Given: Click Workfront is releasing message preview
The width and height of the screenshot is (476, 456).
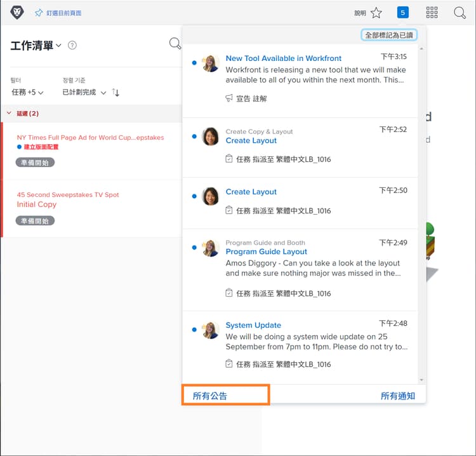Looking at the screenshot, I should click(x=315, y=75).
